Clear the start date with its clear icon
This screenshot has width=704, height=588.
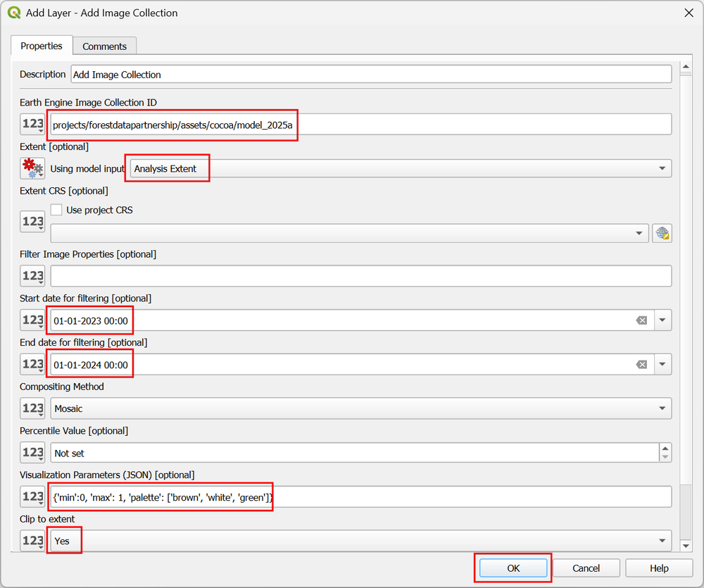(x=641, y=320)
